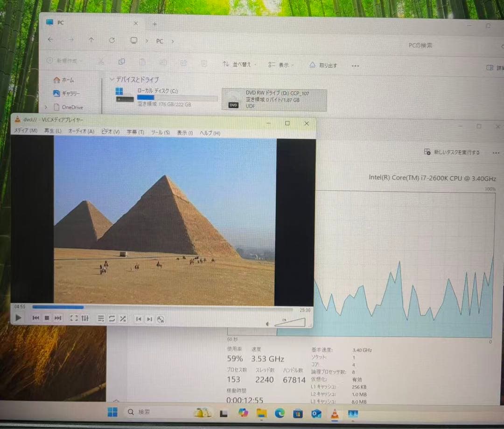Collapse the デバイスとドライブ section
504x429 pixels.
click(112, 80)
